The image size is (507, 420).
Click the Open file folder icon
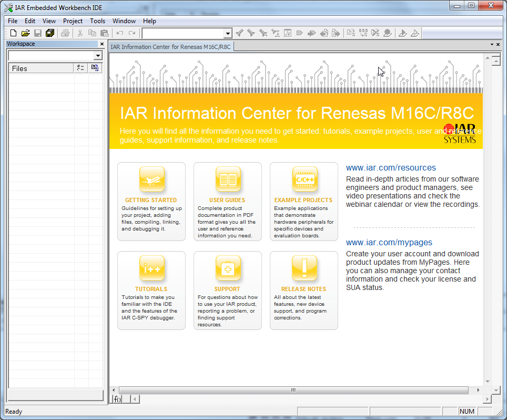(25, 33)
